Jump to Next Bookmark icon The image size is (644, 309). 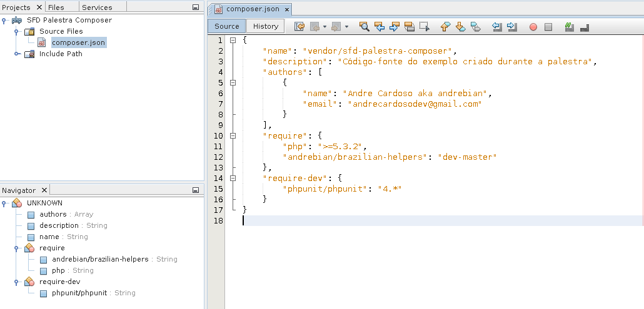[460, 27]
